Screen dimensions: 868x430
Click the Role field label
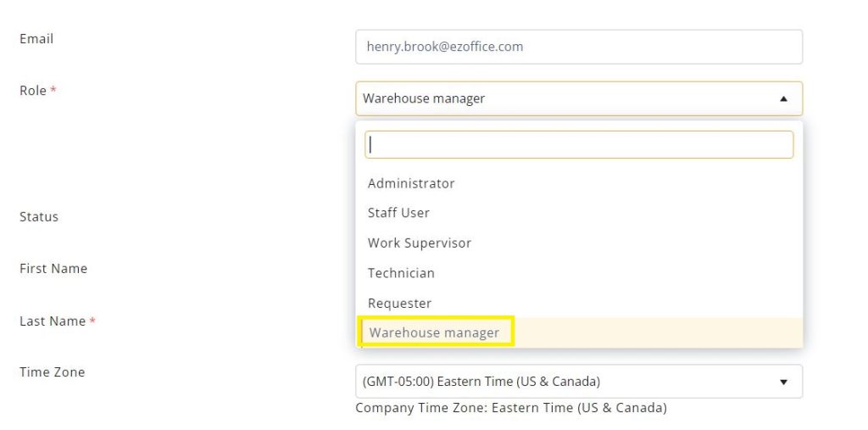[33, 90]
